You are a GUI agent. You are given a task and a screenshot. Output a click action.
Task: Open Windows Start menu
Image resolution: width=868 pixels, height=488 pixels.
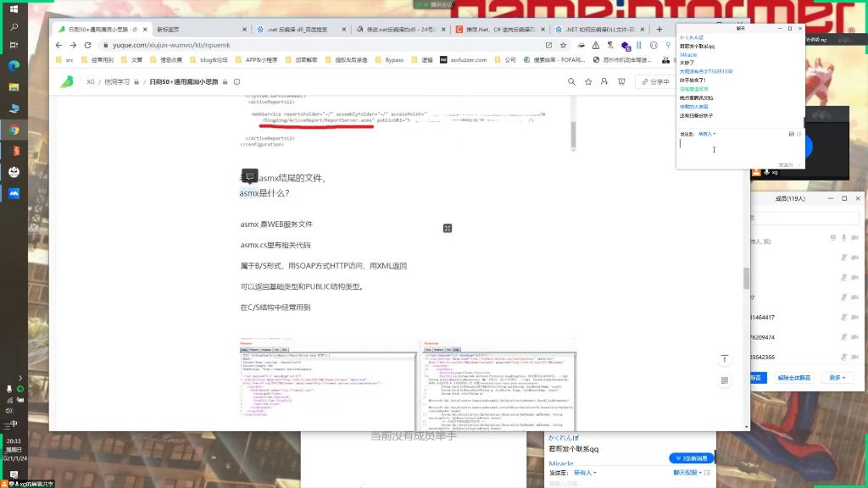click(14, 8)
